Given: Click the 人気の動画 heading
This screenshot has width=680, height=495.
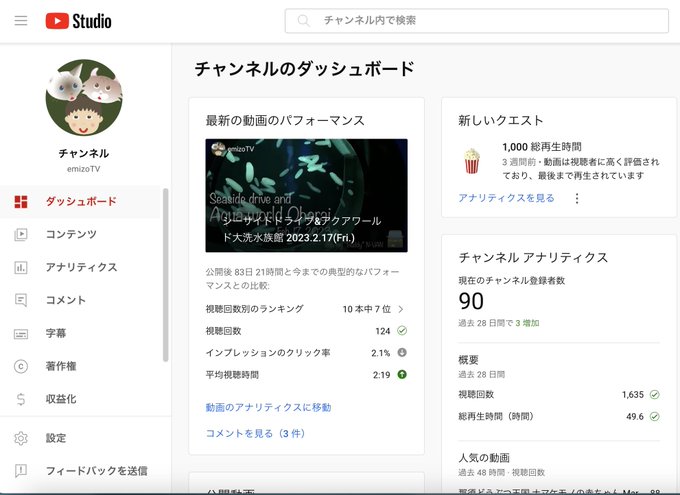Looking at the screenshot, I should (x=484, y=458).
